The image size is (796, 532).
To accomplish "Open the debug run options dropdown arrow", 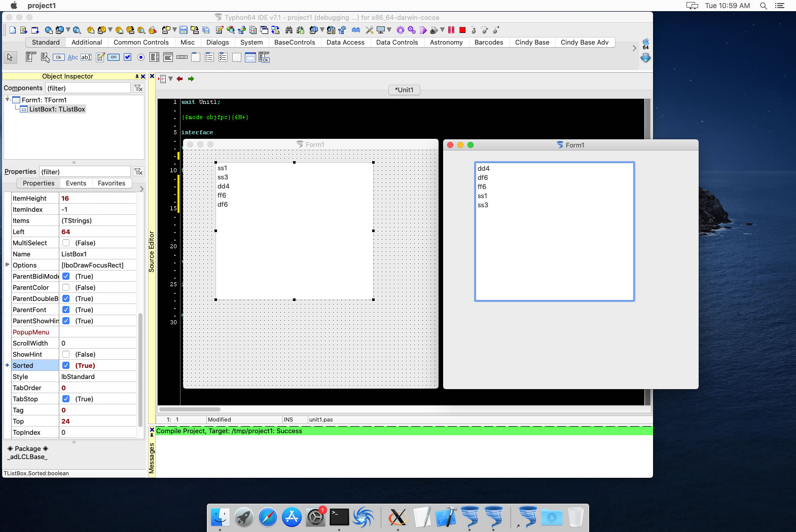I will pyautogui.click(x=442, y=29).
